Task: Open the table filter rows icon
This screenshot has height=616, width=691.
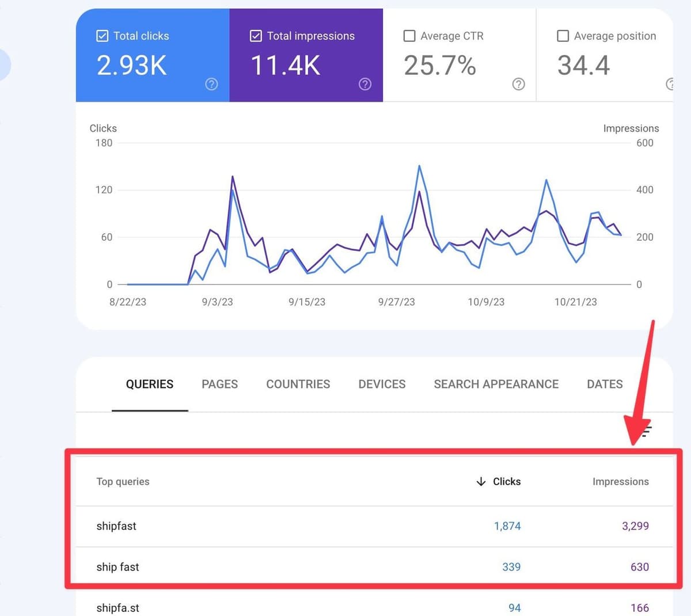Action: click(647, 430)
